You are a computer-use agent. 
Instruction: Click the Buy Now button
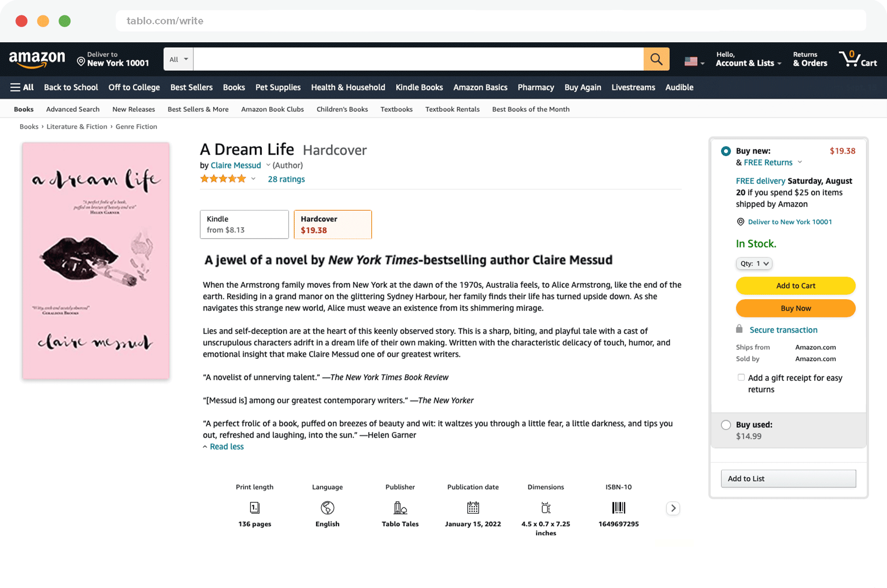coord(796,308)
